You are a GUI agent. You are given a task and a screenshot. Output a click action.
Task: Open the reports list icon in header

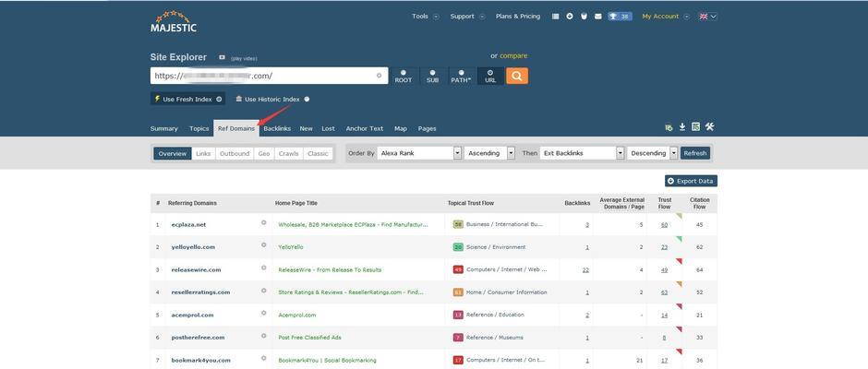[555, 17]
